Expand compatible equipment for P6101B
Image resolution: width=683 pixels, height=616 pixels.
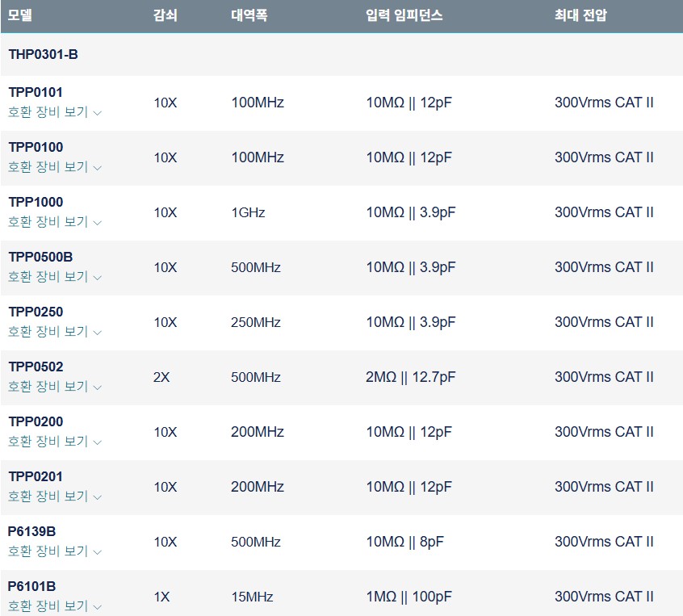(55, 606)
